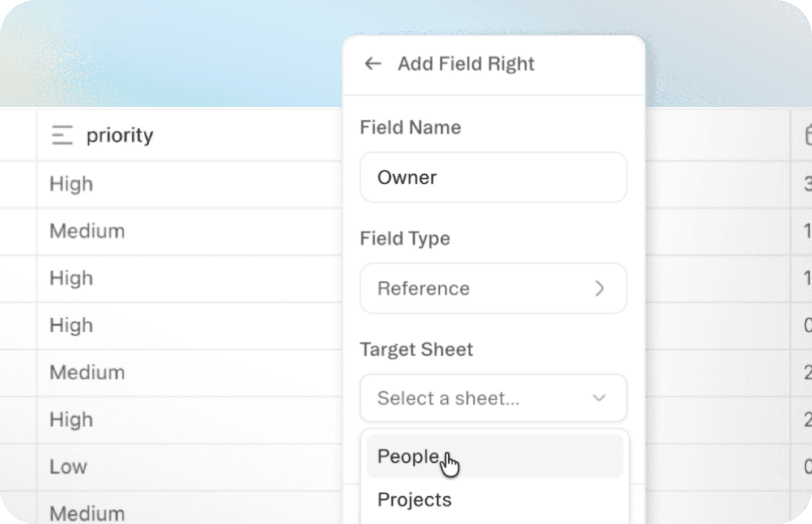Click the back arrow in Add Field Right
812x524 pixels.
tap(373, 64)
